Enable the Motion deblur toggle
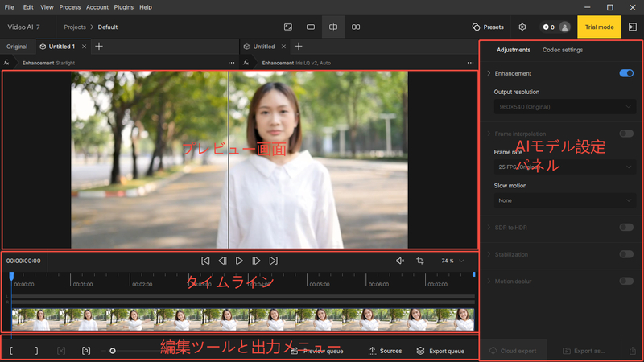This screenshot has height=362, width=644. coord(626,281)
